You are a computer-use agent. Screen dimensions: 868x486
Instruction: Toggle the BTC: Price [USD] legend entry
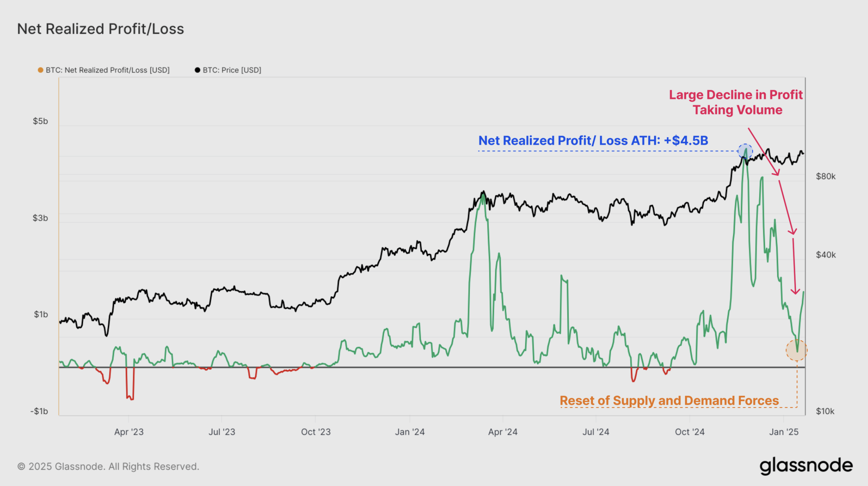pos(232,70)
